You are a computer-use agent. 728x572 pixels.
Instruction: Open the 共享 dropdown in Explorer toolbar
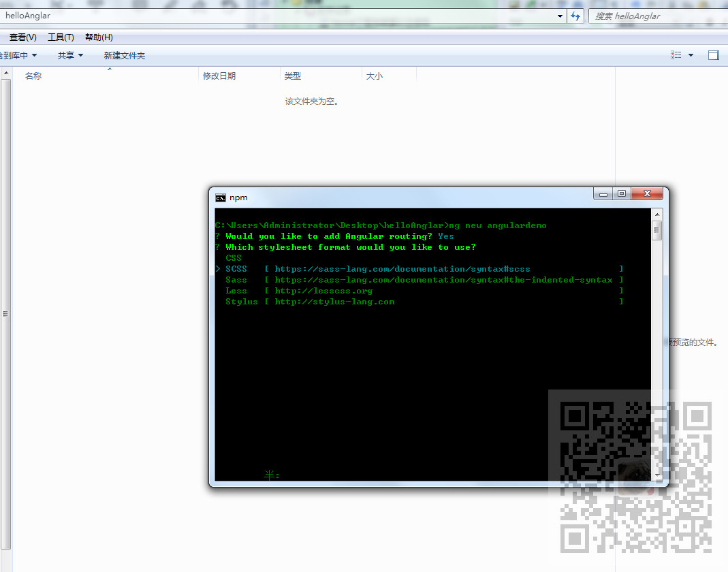[x=70, y=56]
